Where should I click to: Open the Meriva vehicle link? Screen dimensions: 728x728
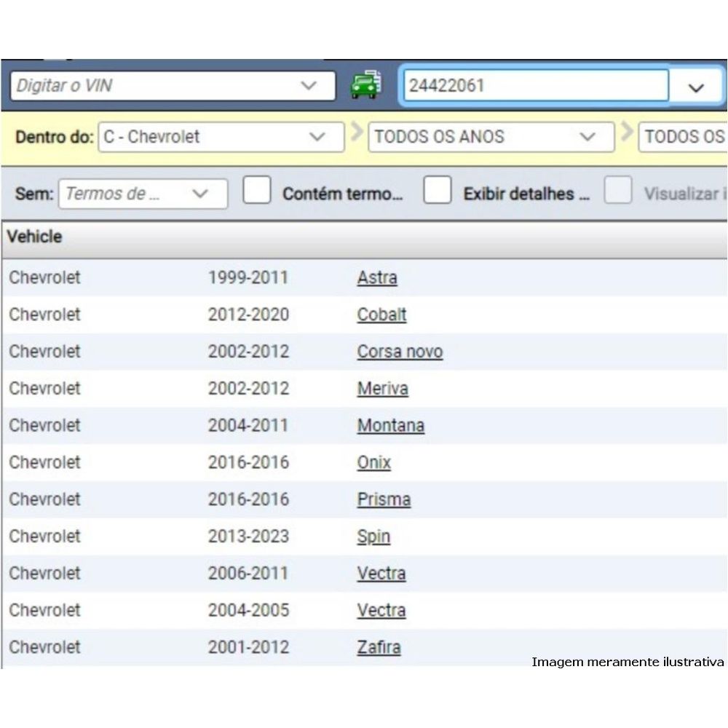383,388
